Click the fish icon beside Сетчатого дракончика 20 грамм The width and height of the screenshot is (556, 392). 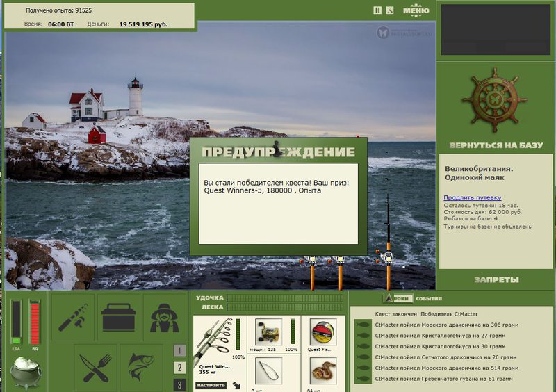click(363, 357)
